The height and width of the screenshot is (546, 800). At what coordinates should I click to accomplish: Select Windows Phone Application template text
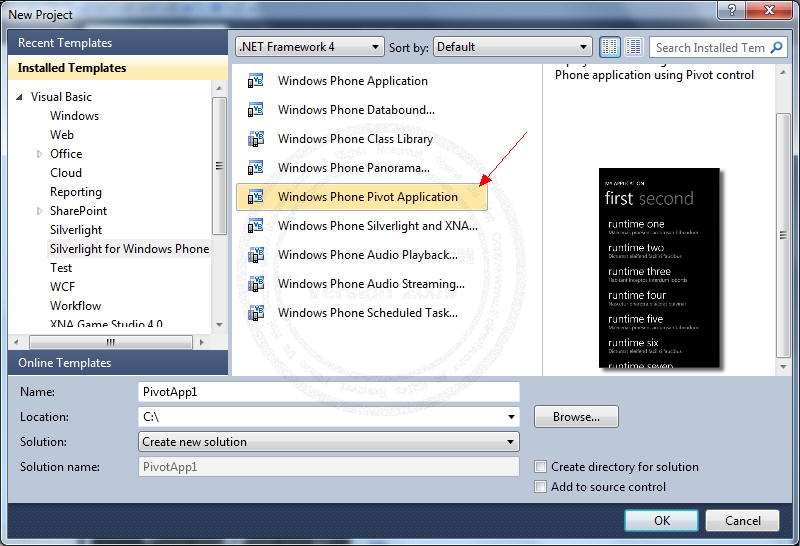point(353,81)
